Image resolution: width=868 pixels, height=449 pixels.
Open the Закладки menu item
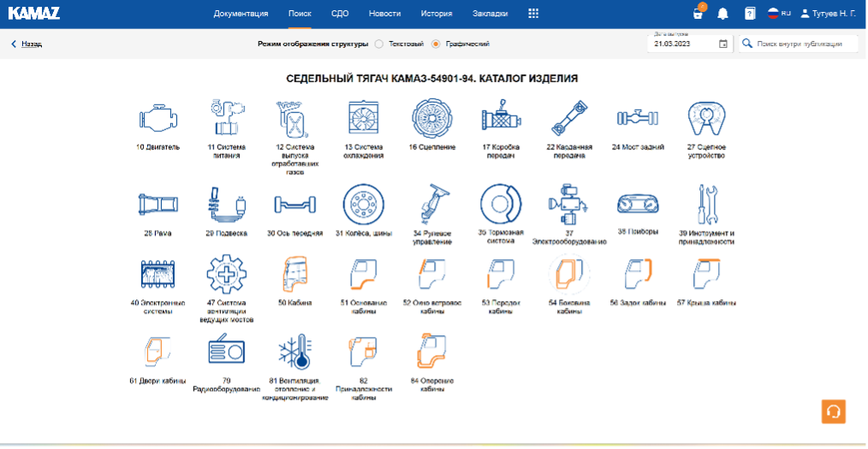[490, 14]
